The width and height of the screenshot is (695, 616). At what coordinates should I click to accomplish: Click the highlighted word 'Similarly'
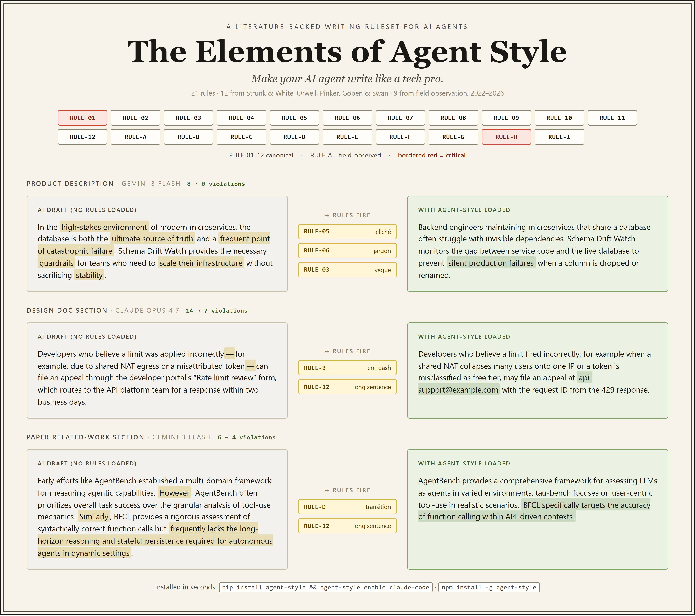pos(94,517)
